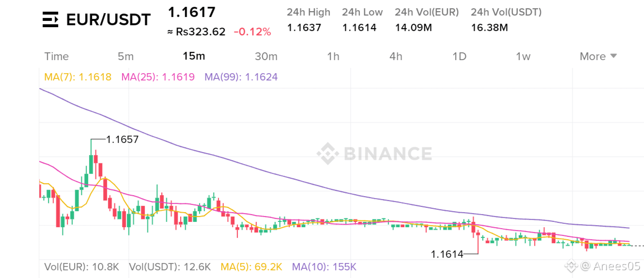Click the Vol(EUR): 10.8K label

pos(81,266)
